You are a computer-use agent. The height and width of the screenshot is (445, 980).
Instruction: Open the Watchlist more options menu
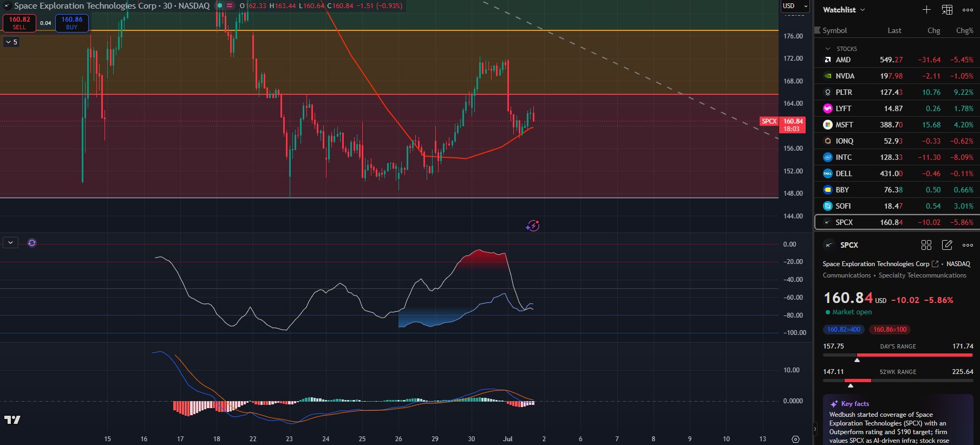pyautogui.click(x=968, y=10)
